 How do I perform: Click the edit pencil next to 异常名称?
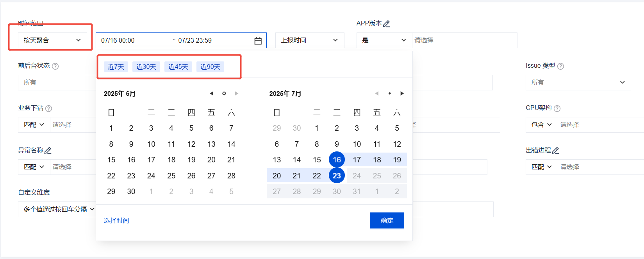tap(48, 151)
